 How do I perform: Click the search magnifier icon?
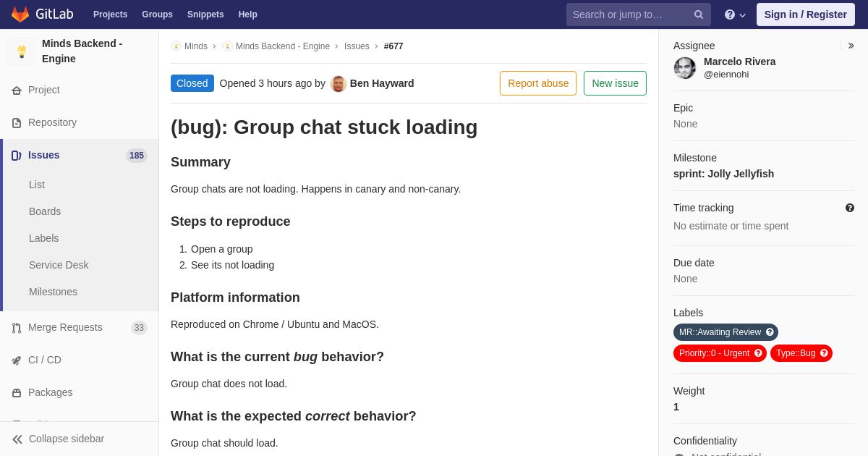(699, 14)
